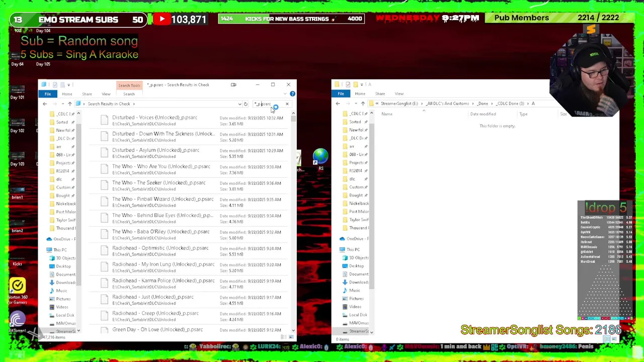Image resolution: width=644 pixels, height=362 pixels.
Task: Click _All DLC's And Customs breadcrumb
Action: [x=448, y=104]
